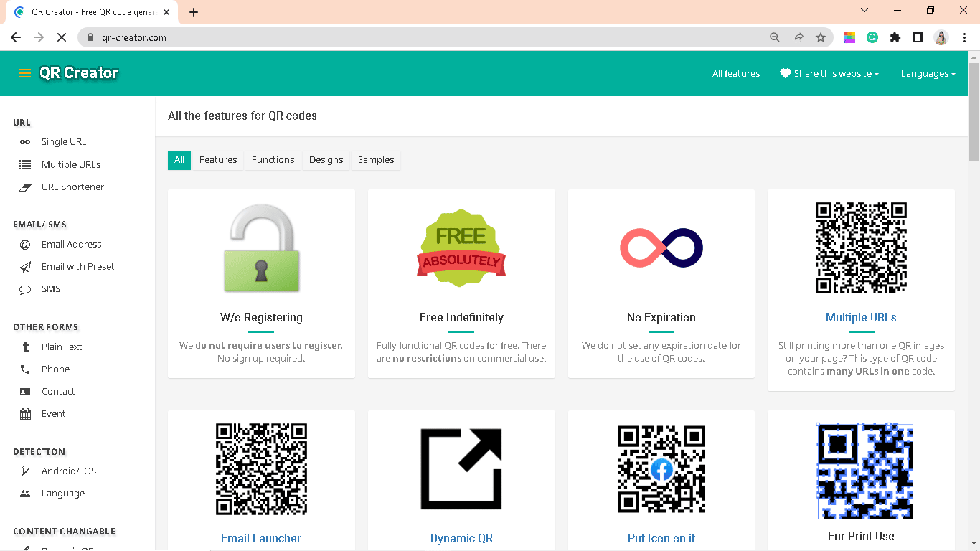The width and height of the screenshot is (980, 551).
Task: Click the share page icon in address bar
Action: (x=798, y=37)
